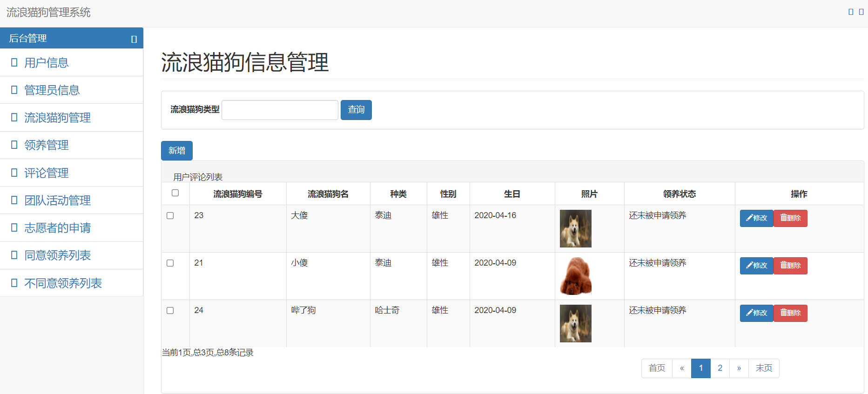Screen dimensions: 868x394
Task: Open the red poodle photo of 小傻
Action: (x=576, y=276)
